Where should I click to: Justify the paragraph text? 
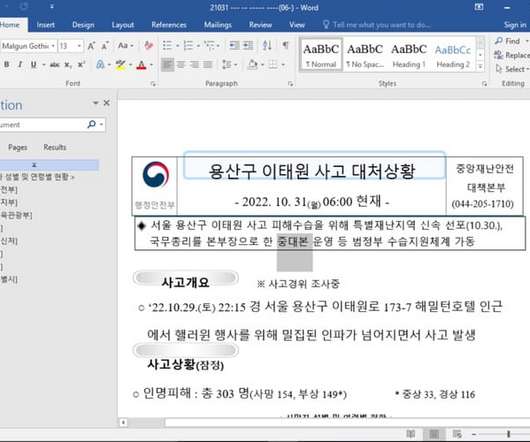[208, 64]
